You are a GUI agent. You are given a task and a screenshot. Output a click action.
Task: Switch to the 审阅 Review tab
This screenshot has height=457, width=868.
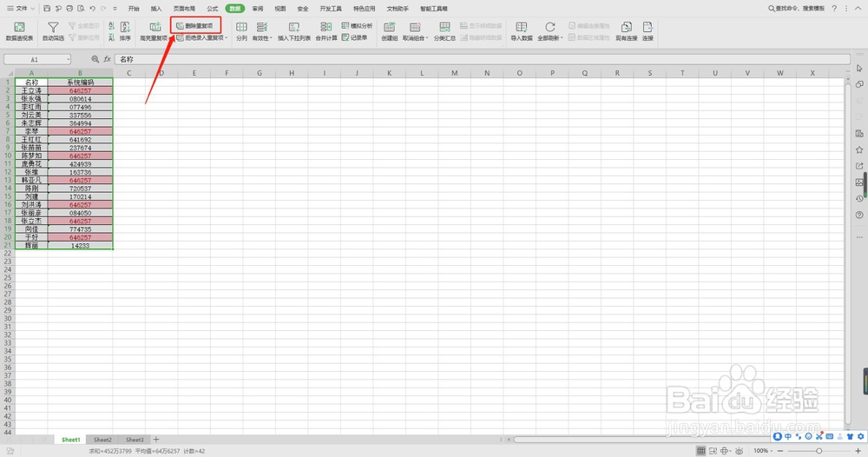(258, 9)
